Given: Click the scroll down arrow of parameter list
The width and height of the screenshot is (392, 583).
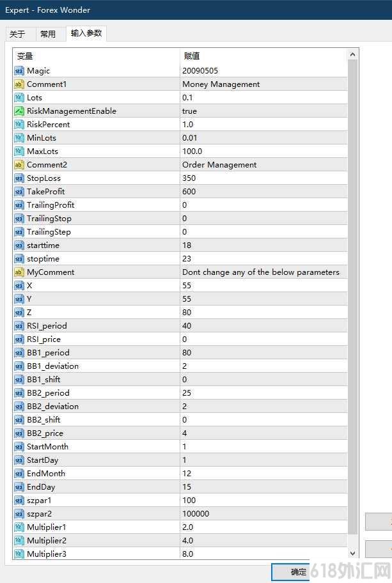Looking at the screenshot, I should point(352,553).
